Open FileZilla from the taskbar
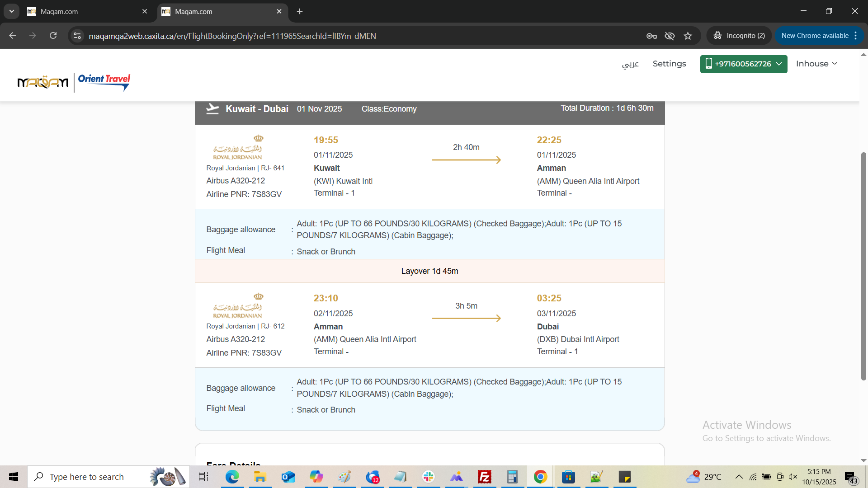The height and width of the screenshot is (488, 868). 484,477
